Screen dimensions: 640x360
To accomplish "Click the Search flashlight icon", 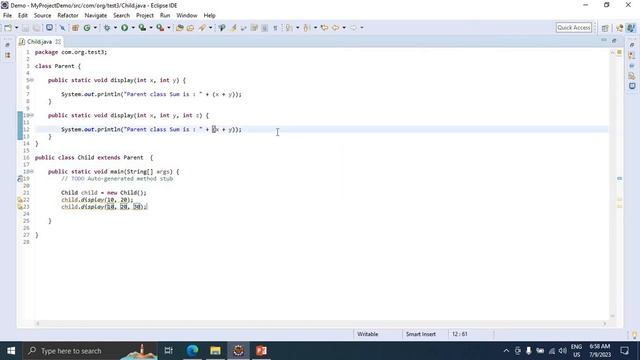I will pyautogui.click(x=202, y=28).
